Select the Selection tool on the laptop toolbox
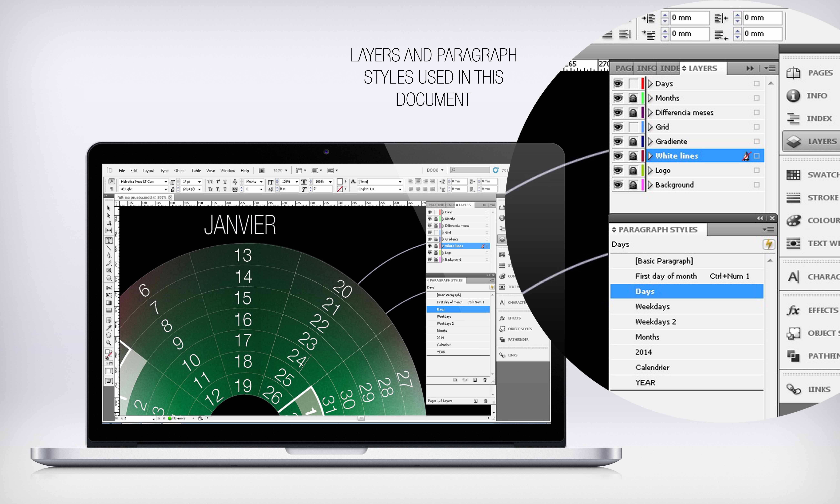 (109, 208)
